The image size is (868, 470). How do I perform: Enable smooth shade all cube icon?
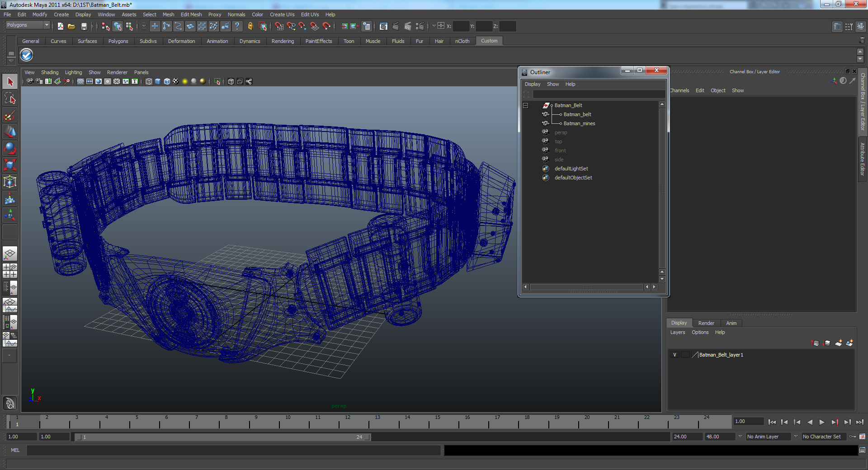158,81
